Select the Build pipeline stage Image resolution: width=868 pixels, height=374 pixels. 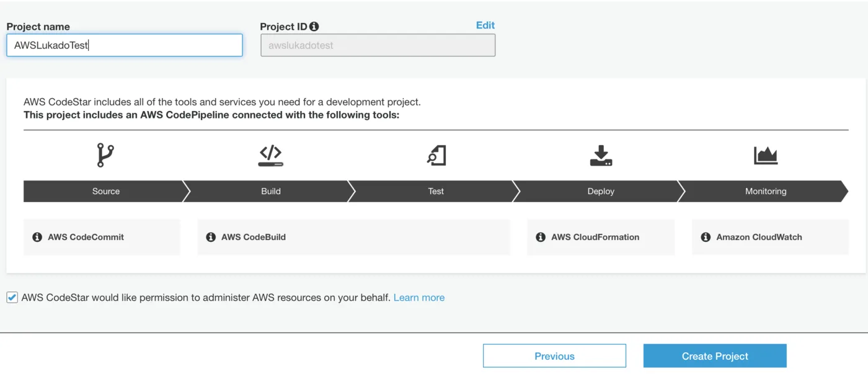coord(271,191)
